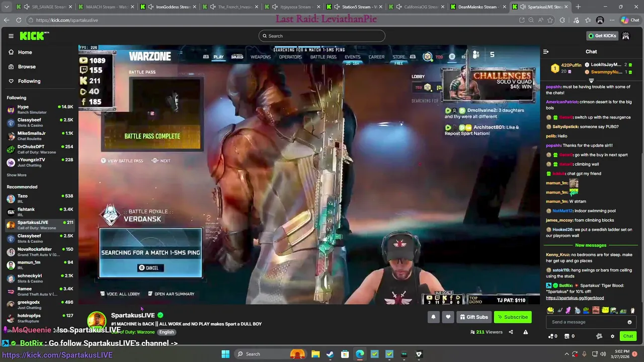Open schneckyirl channel in Recommended
This screenshot has width=644, height=362.
(x=39, y=278)
